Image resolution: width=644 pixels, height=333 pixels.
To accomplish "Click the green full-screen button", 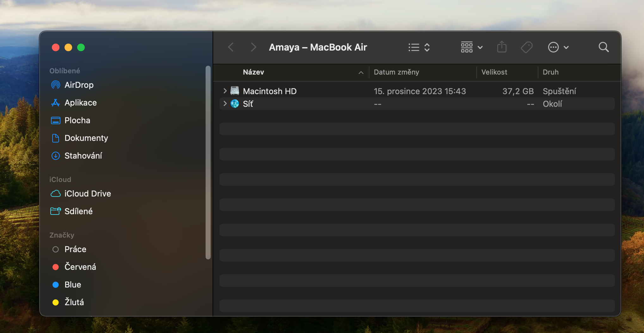I will coord(81,47).
